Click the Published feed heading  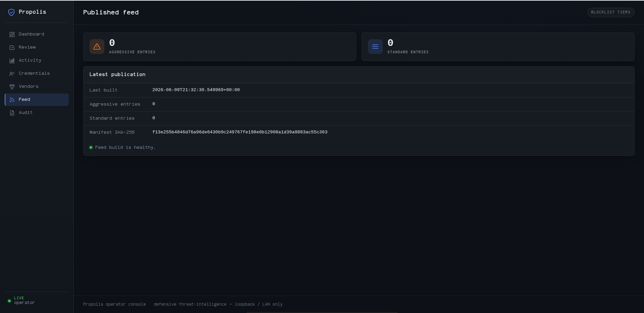pyautogui.click(x=111, y=12)
